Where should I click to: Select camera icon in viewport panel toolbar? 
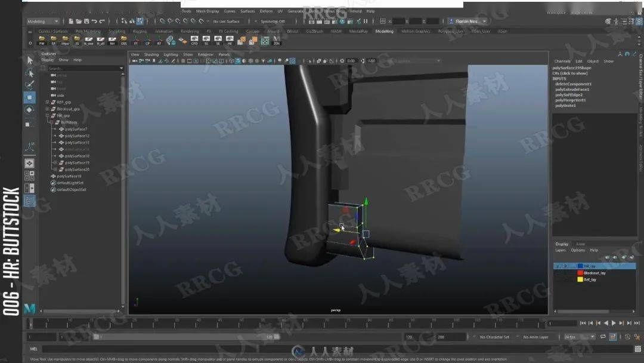[x=134, y=61]
